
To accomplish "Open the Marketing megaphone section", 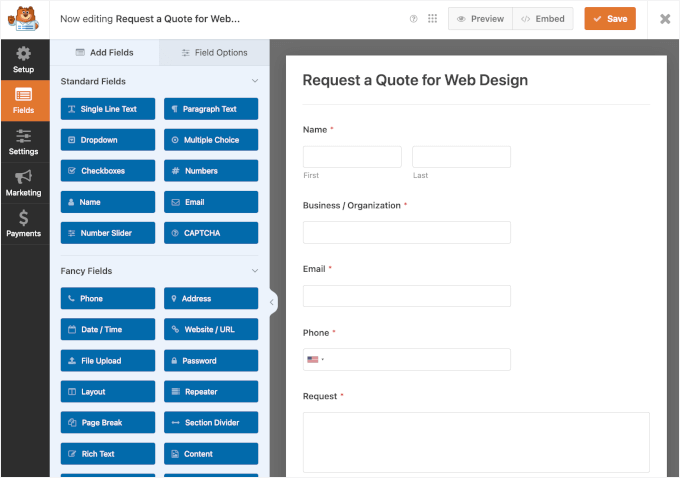I will click(x=24, y=183).
